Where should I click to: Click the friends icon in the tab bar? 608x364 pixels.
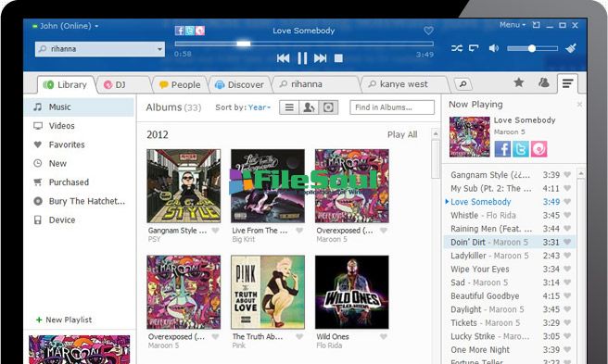544,82
